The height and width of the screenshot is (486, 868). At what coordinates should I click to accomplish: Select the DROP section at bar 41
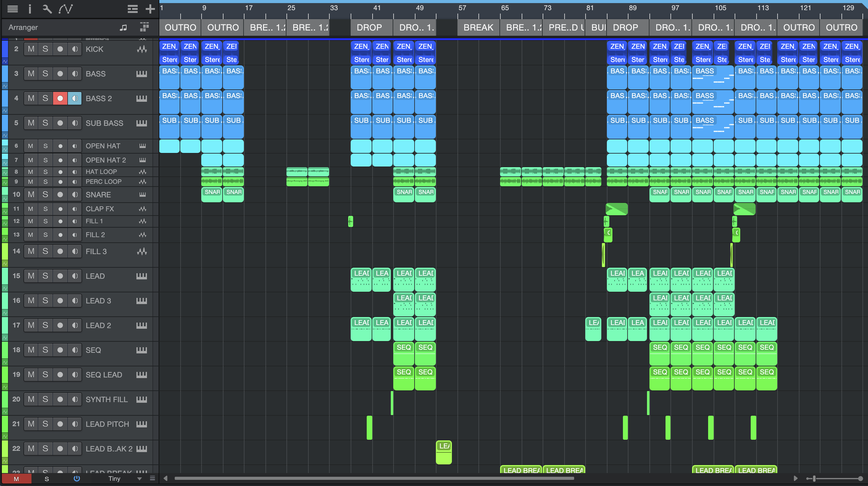click(x=372, y=27)
